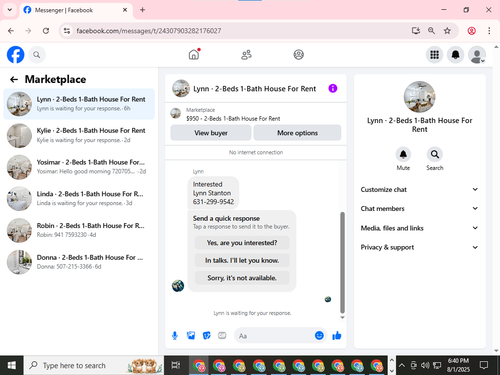500x375 pixels.
Task: Mute this conversation with the bell icon
Action: 403,154
